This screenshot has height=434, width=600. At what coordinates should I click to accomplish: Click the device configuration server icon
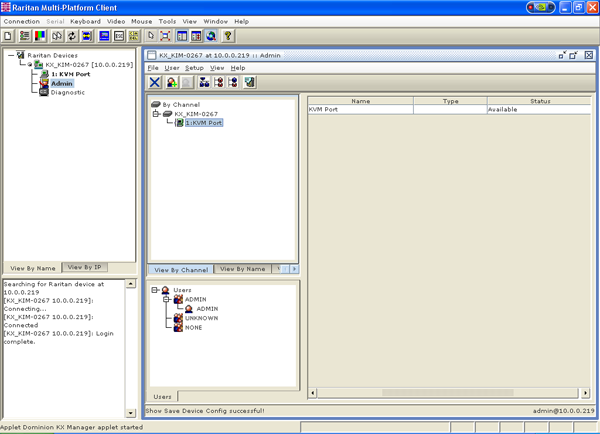250,82
